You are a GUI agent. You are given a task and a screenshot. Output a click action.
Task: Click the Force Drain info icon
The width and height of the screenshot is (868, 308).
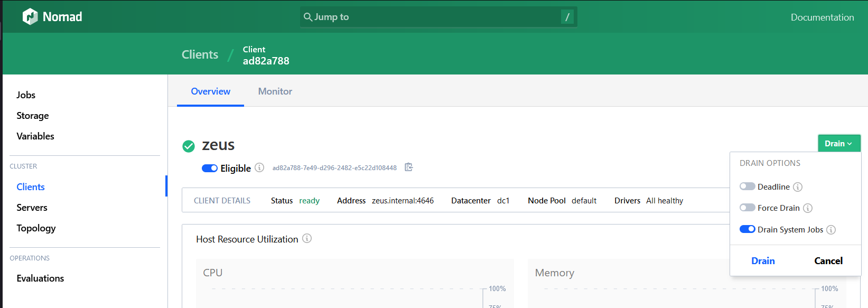(x=808, y=208)
